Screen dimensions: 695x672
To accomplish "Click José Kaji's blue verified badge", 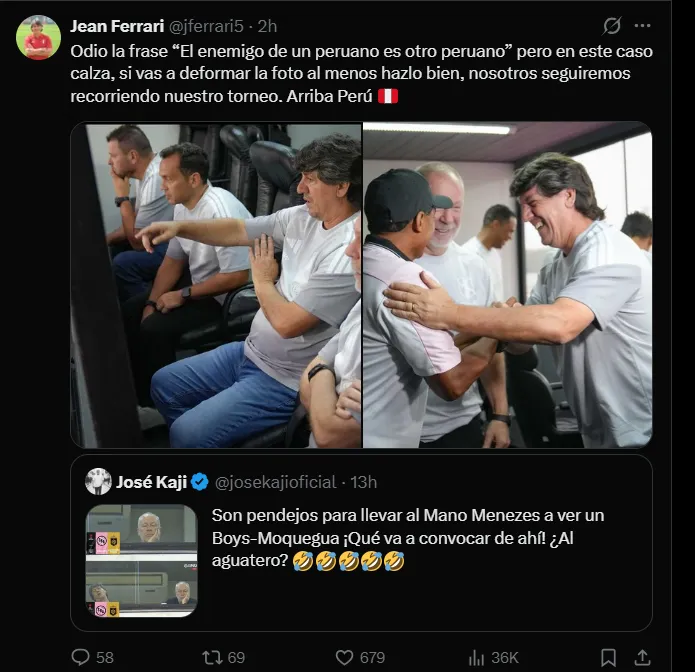I will point(199,482).
